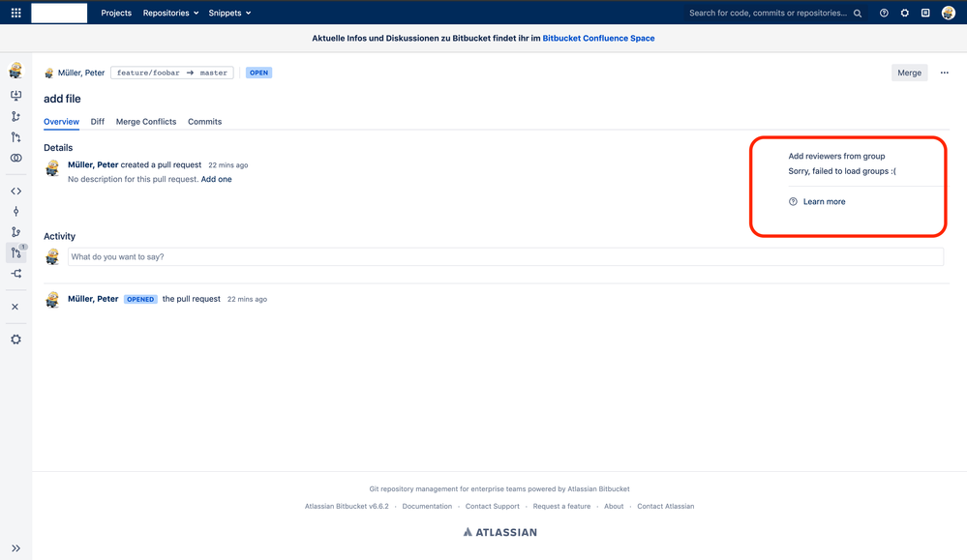
Task: Open Repository settings gear in sidebar
Action: coord(16,339)
